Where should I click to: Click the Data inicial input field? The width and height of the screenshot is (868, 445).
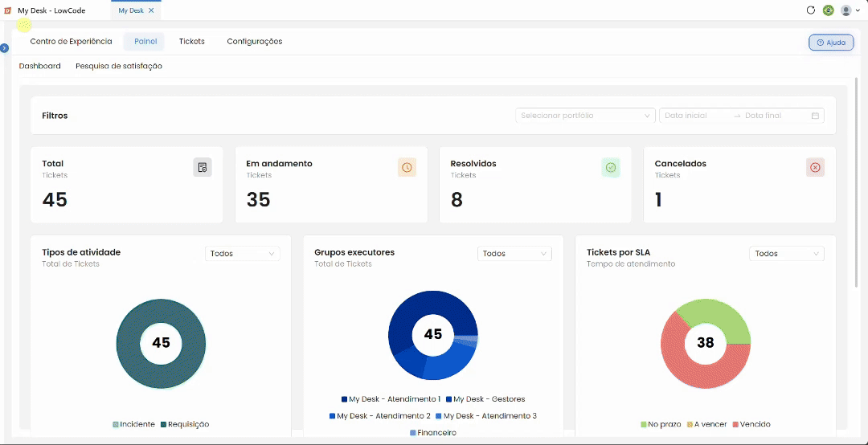coord(694,116)
